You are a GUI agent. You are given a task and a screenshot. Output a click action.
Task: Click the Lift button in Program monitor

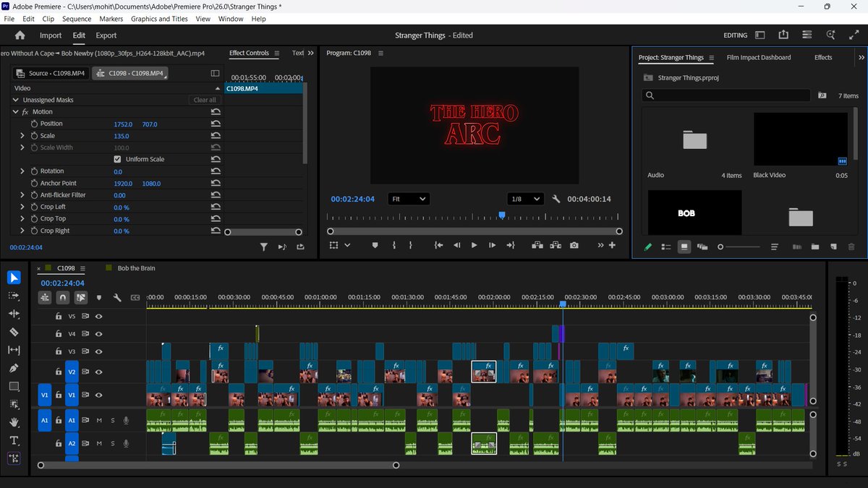[537, 245]
